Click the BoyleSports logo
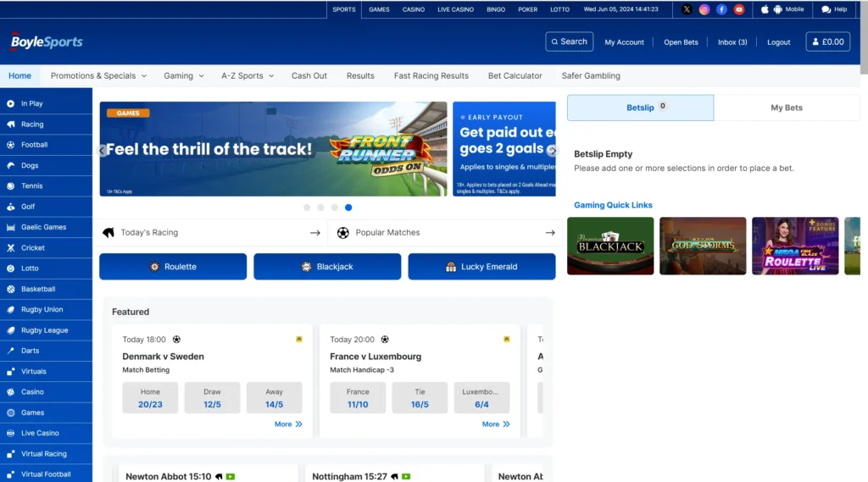Screen dimensions: 868x482 click(46, 42)
